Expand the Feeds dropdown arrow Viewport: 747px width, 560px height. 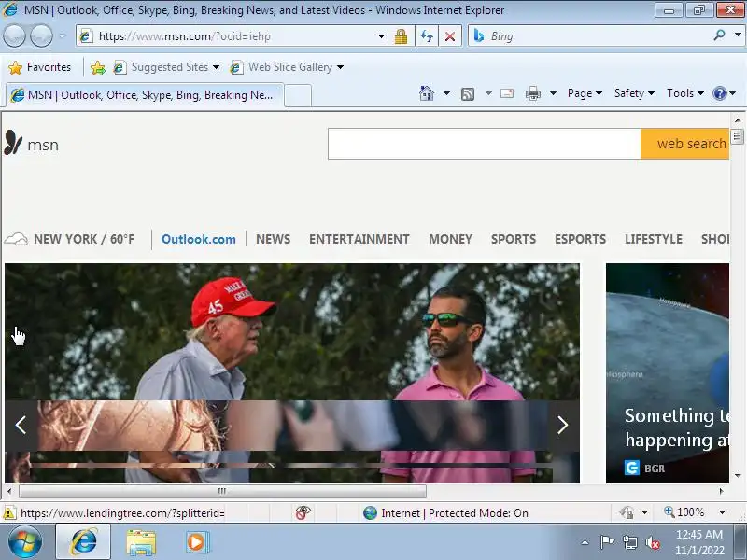pos(488,93)
